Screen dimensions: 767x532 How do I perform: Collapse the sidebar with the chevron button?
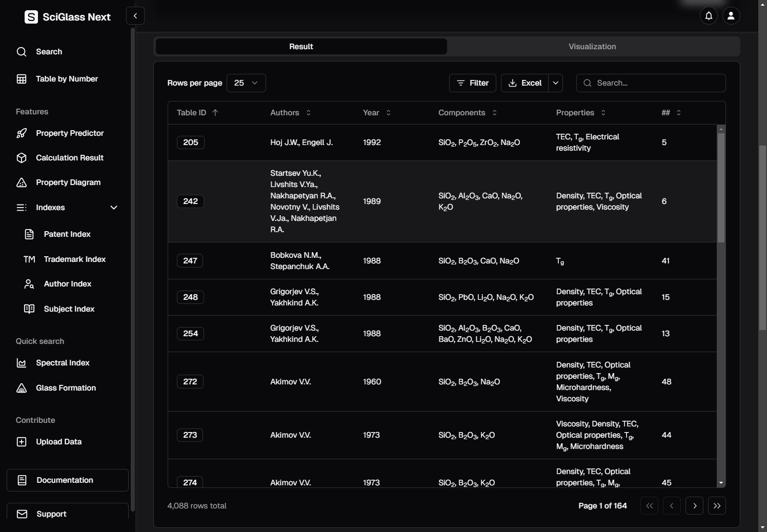(x=135, y=16)
